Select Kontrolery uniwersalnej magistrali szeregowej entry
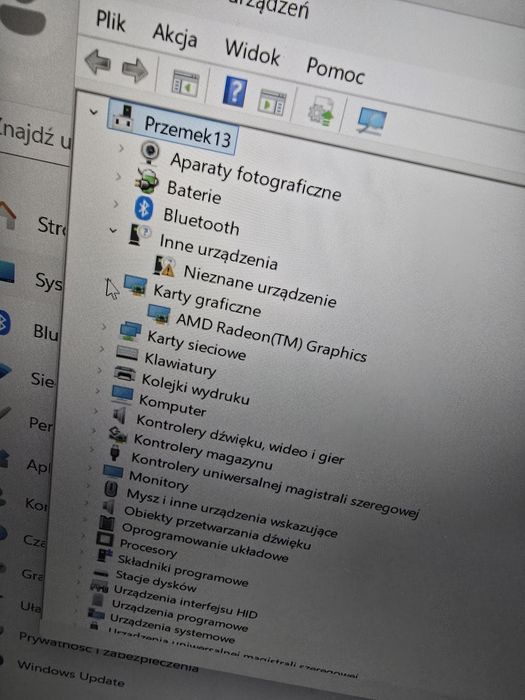 coord(275,486)
